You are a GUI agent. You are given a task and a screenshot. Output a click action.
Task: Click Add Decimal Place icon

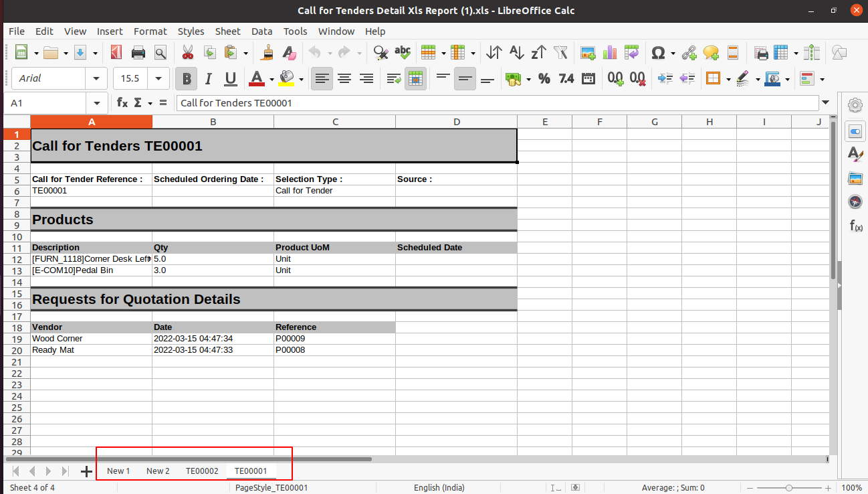coord(615,78)
